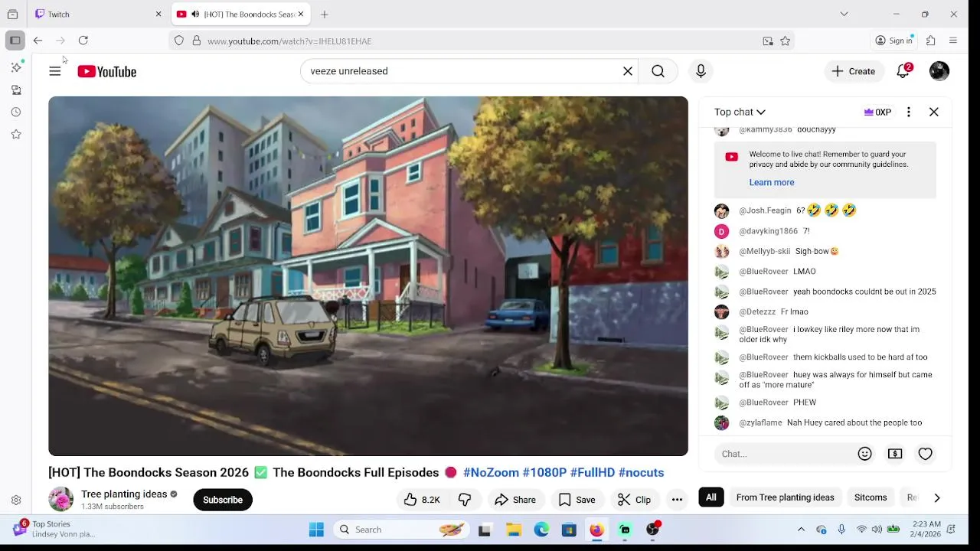The width and height of the screenshot is (980, 551).
Task: Open bookmarks star in the sidebar
Action: (16, 135)
